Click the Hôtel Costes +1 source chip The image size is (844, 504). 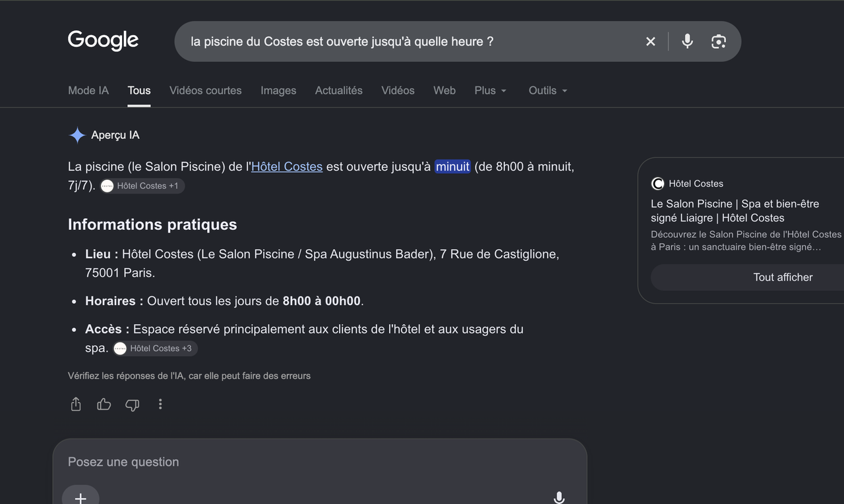(x=142, y=186)
